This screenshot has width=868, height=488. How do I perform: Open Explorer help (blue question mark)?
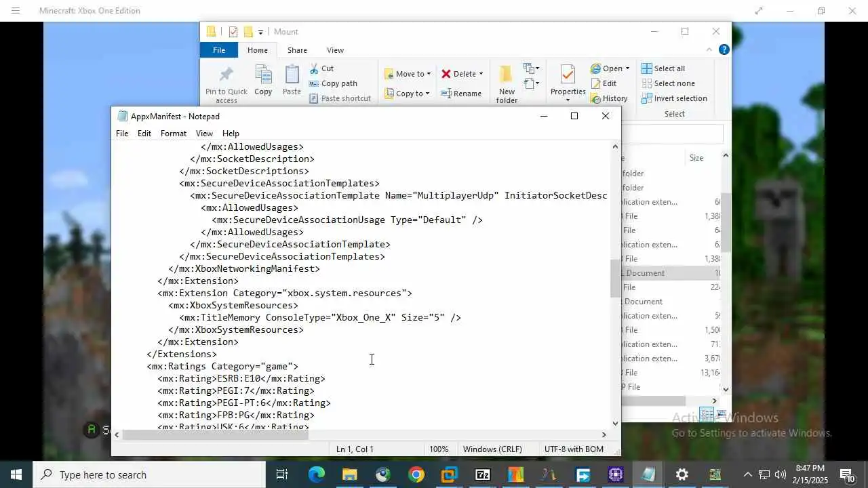724,49
